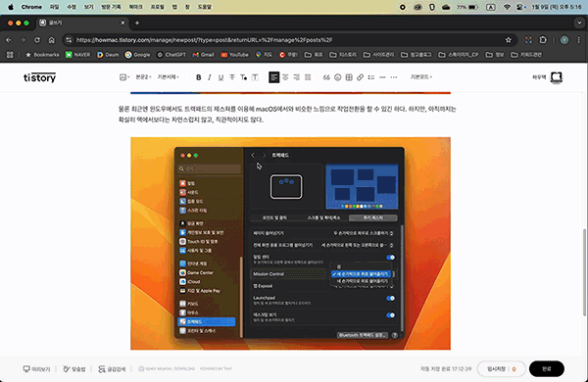Open the 북마크 menu
This screenshot has height=382, width=588.
136,7
